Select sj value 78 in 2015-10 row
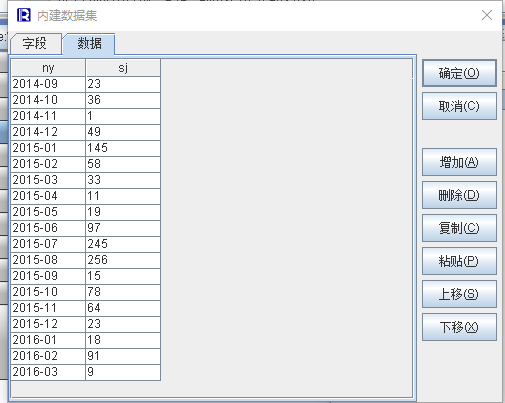 (x=123, y=292)
